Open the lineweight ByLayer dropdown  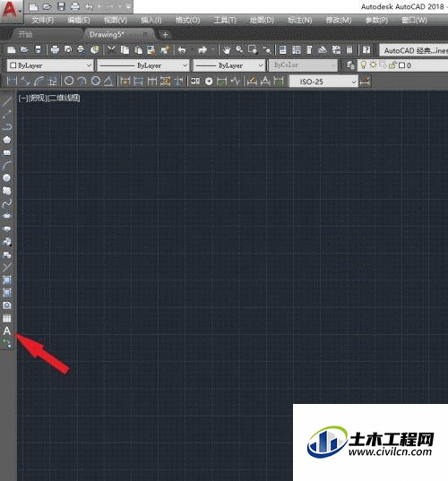tap(228, 65)
